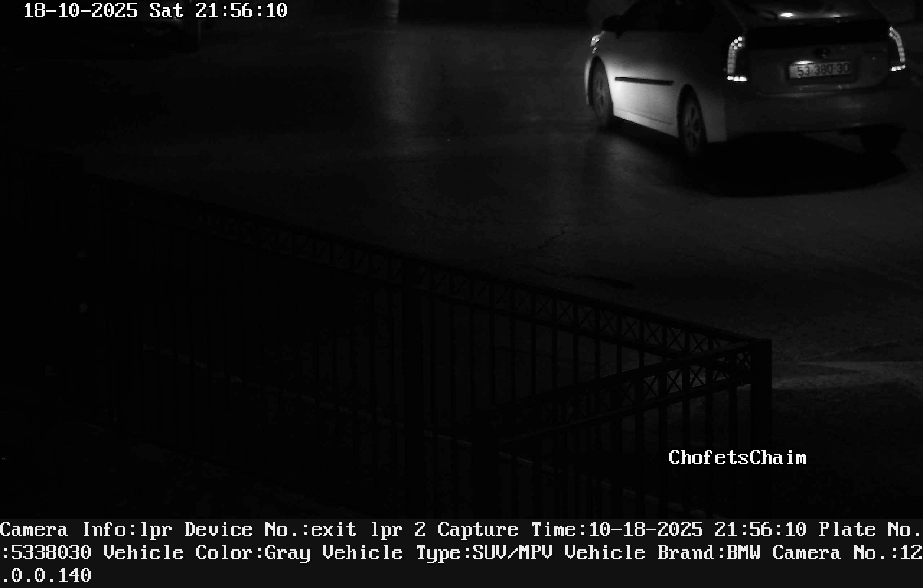Select the car's right LED tail light

click(x=897, y=49)
